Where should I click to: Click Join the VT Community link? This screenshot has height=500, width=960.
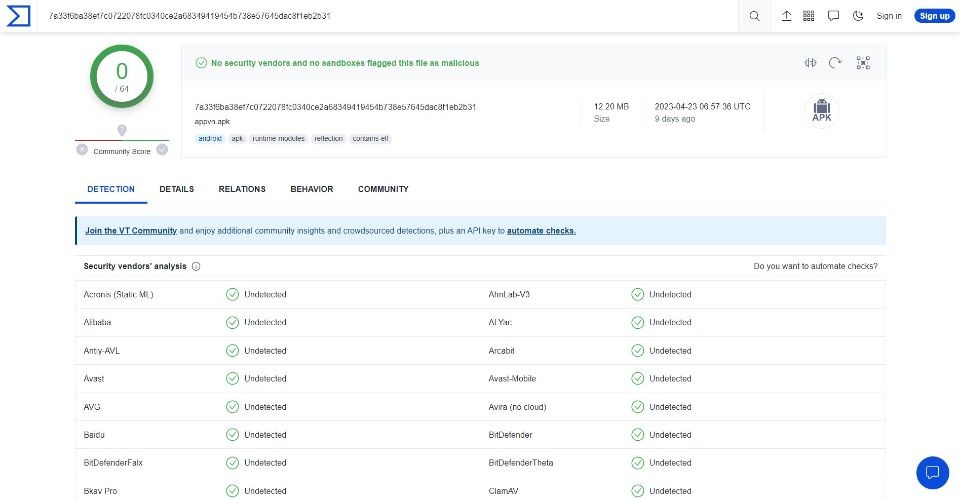click(131, 231)
